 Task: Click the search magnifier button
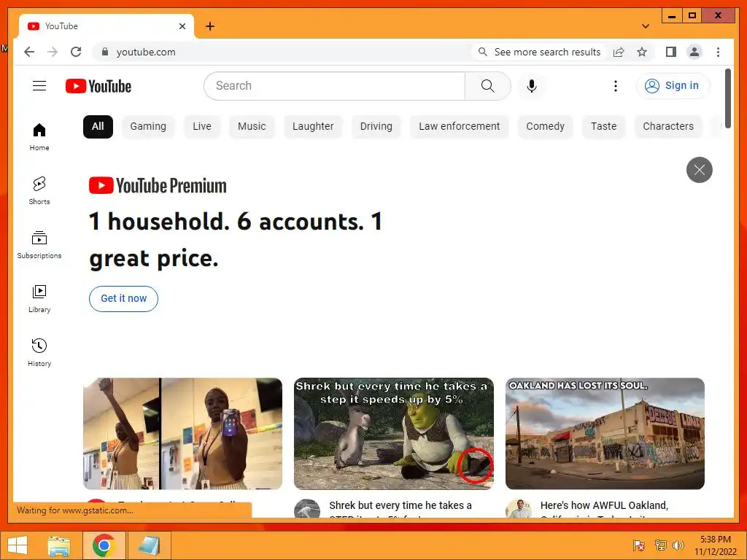pyautogui.click(x=487, y=86)
